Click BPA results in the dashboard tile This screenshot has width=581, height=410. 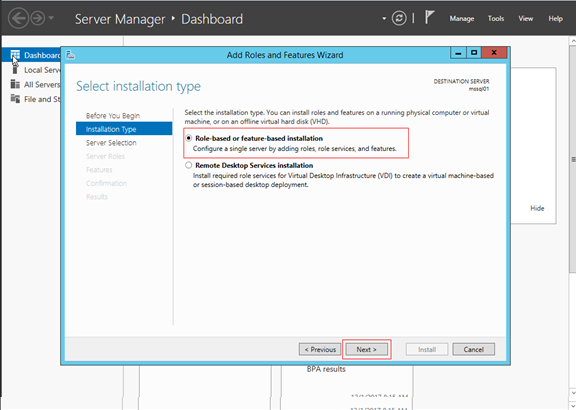[x=326, y=369]
